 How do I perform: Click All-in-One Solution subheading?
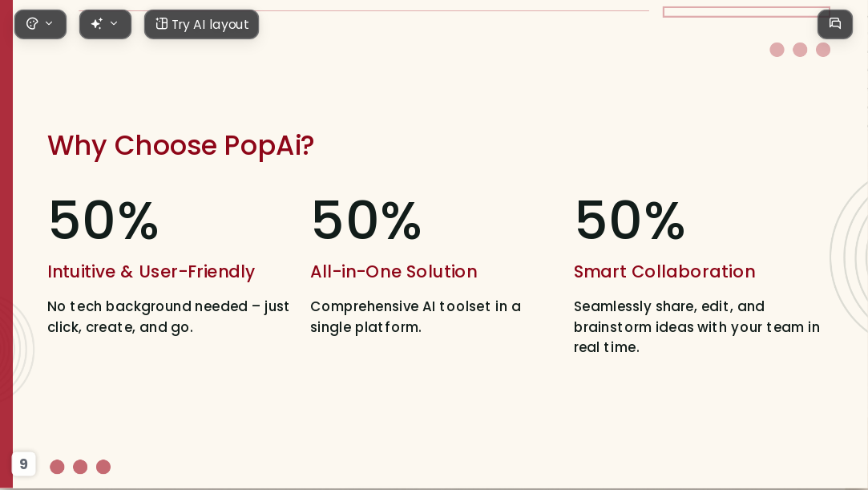[x=394, y=272]
